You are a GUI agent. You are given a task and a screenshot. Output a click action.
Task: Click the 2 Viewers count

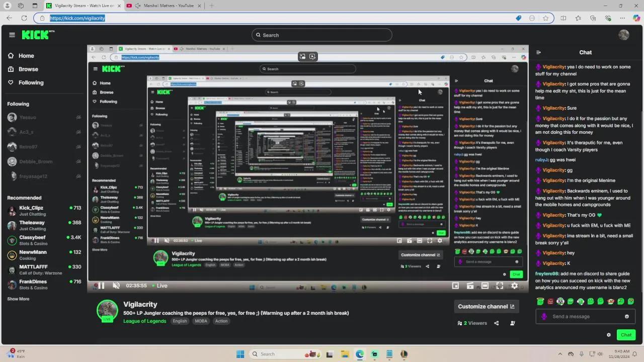pos(472,323)
